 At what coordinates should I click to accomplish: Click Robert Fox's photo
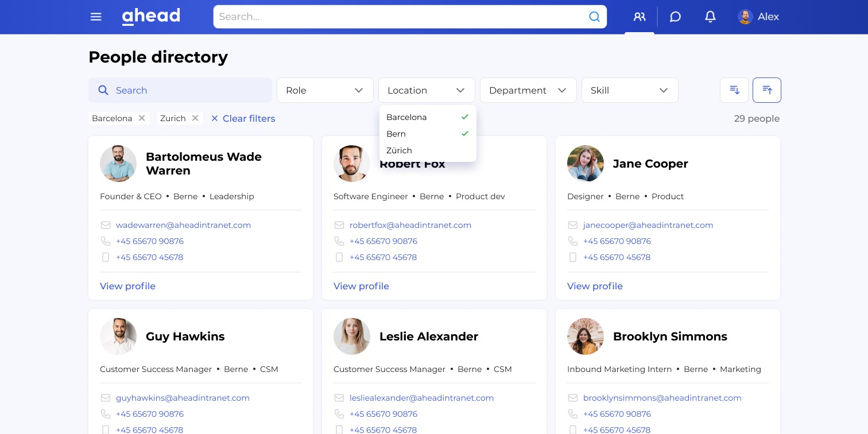click(352, 164)
